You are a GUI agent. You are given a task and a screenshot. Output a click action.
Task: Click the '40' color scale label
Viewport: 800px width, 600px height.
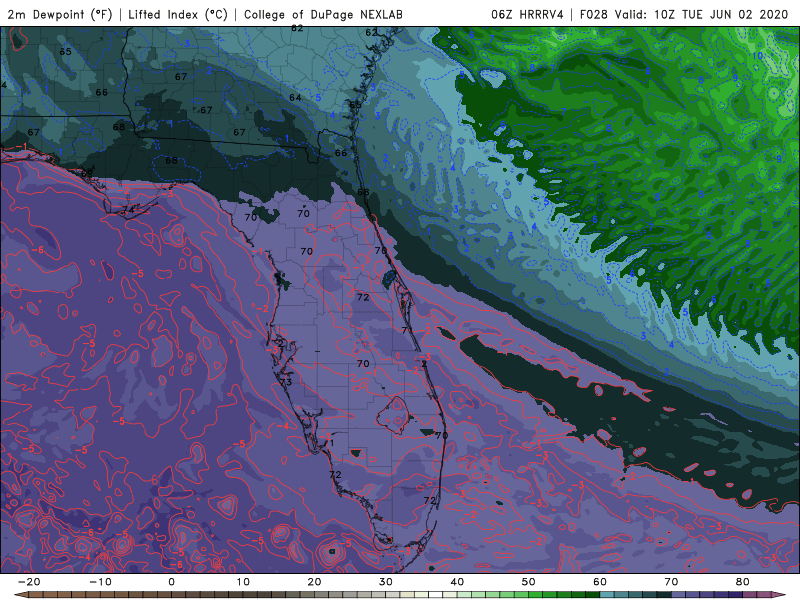tap(457, 582)
